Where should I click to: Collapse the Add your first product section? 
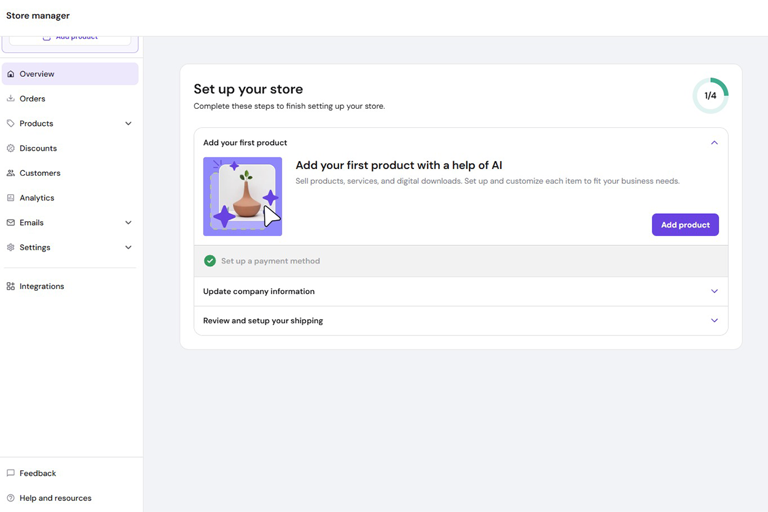(714, 143)
